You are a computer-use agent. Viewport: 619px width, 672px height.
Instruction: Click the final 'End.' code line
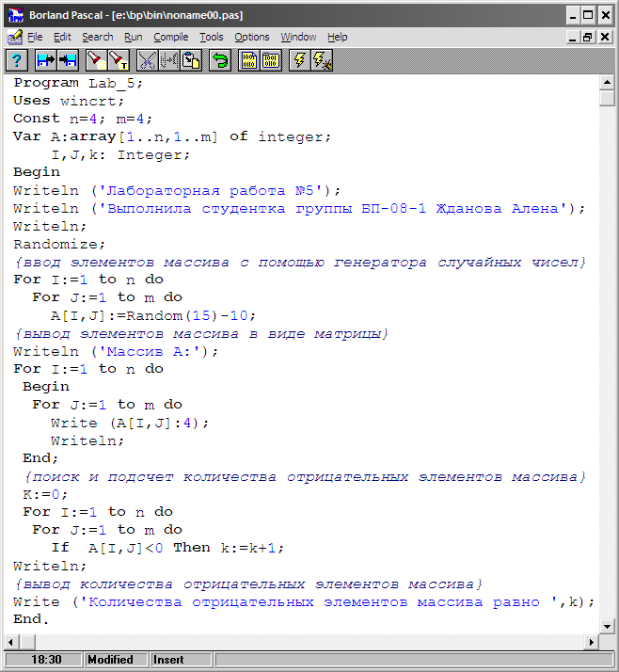tap(31, 619)
